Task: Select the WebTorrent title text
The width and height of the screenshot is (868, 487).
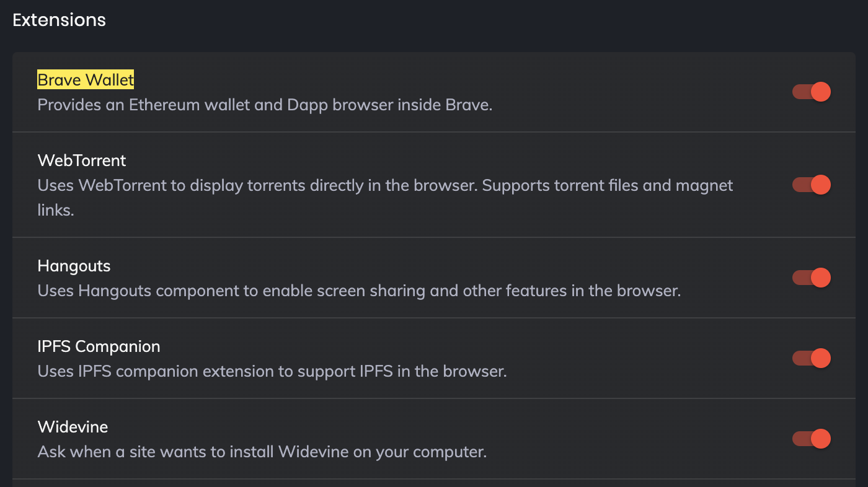Action: [x=82, y=160]
